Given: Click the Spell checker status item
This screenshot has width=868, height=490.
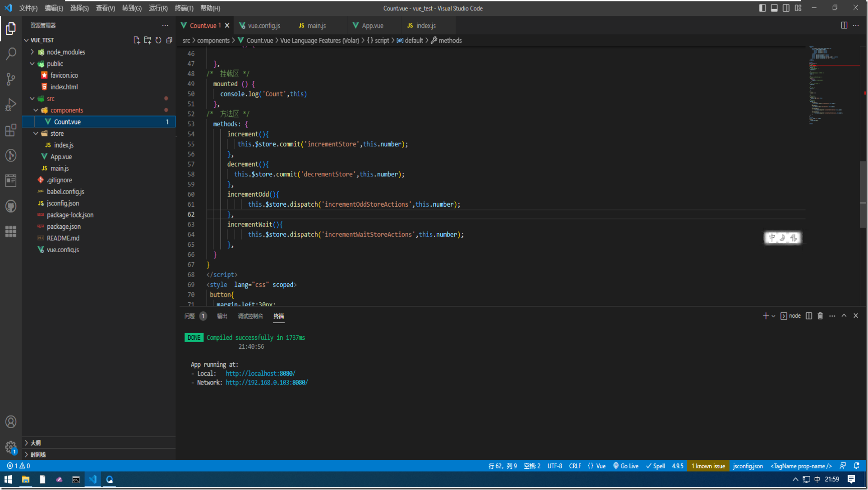Looking at the screenshot, I should pyautogui.click(x=656, y=466).
